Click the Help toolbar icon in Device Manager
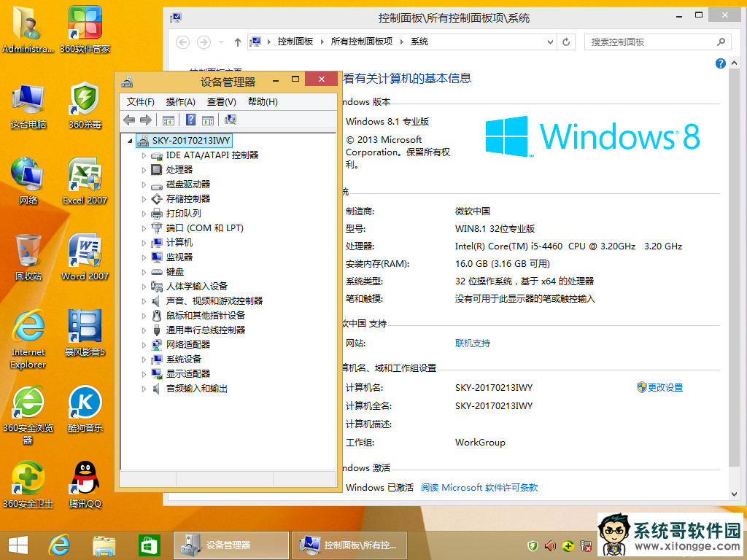 click(x=190, y=120)
